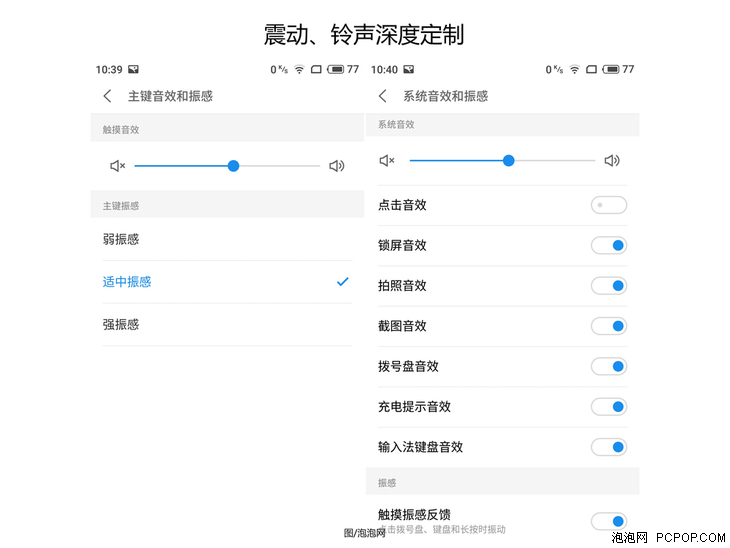Click 触摸音效 section header
This screenshot has width=730, height=548.
pyautogui.click(x=121, y=130)
